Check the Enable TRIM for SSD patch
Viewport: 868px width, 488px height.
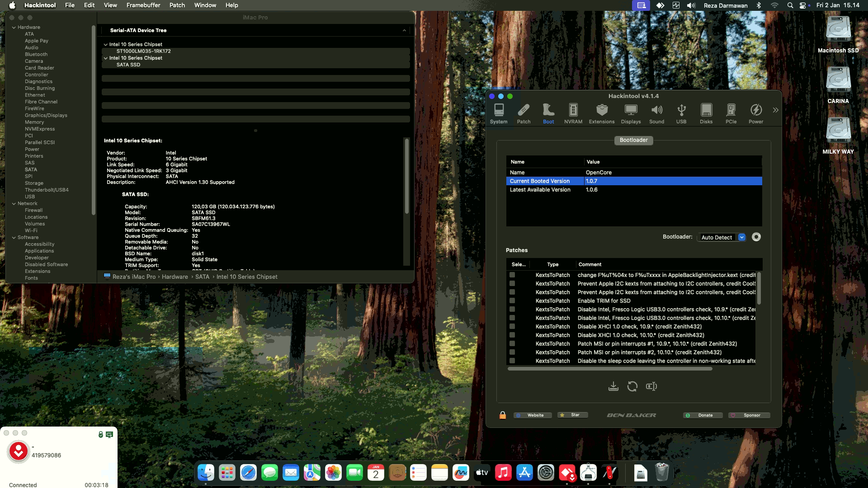[512, 300]
